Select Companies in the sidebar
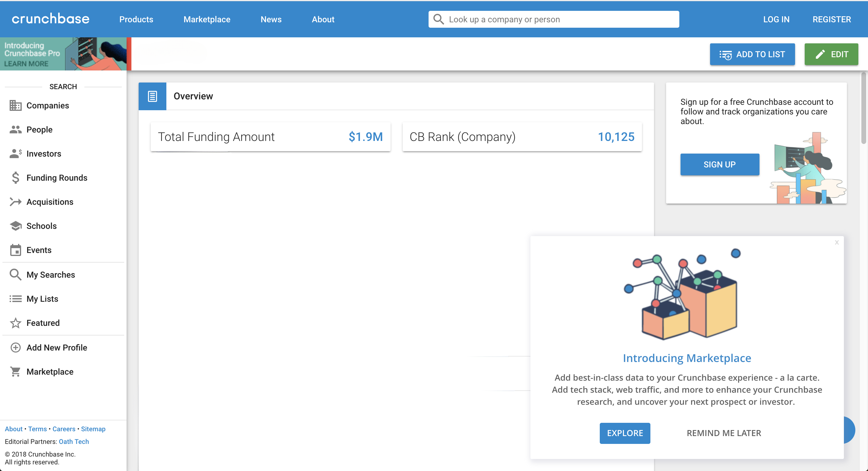 [48, 105]
